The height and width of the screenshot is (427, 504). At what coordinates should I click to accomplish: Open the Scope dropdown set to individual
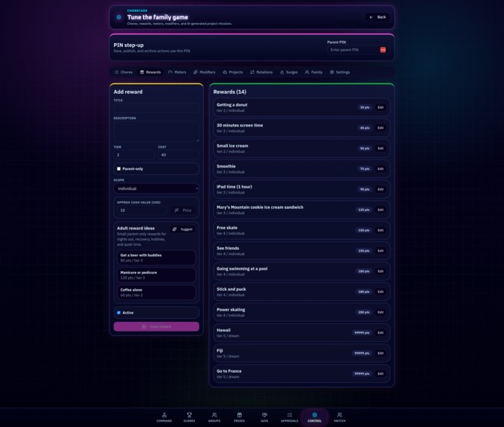point(156,189)
